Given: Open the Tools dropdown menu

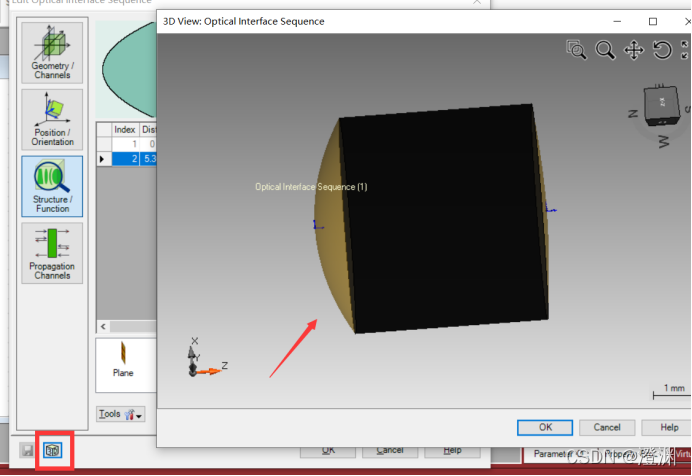Looking at the screenshot, I should pos(120,414).
